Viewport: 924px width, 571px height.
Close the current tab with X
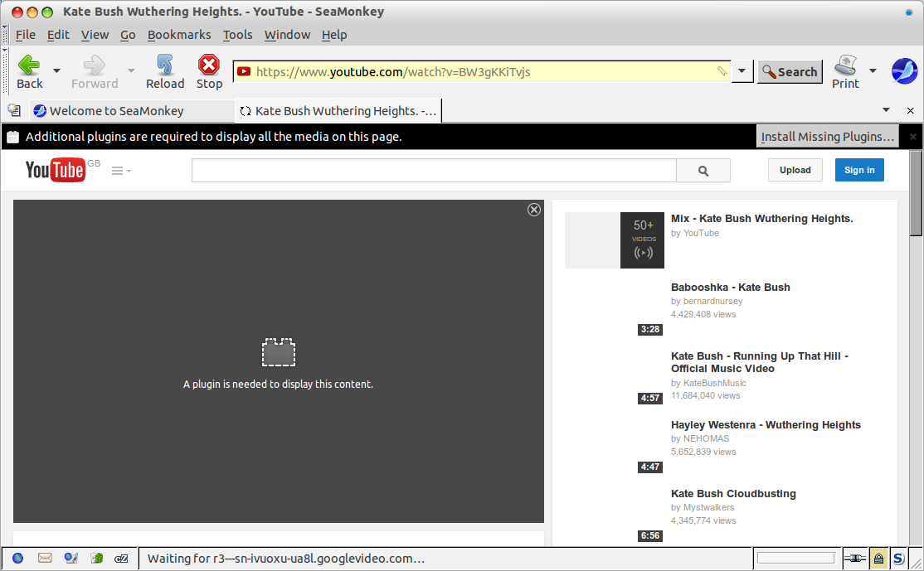910,111
